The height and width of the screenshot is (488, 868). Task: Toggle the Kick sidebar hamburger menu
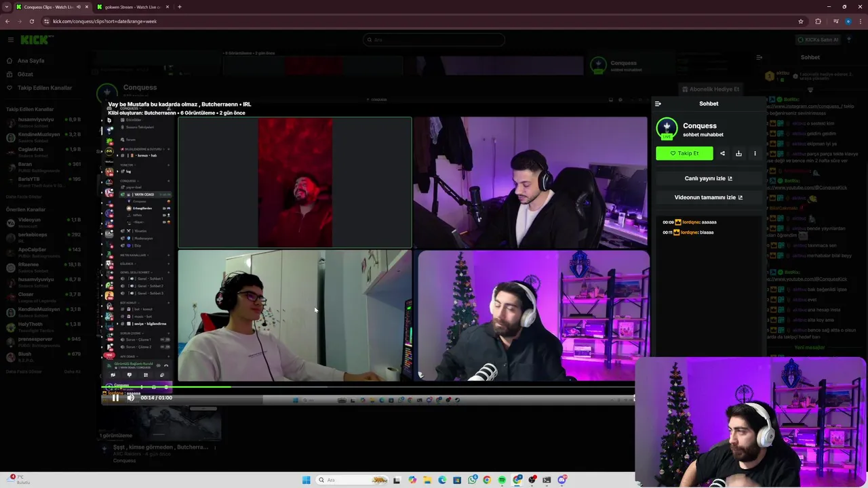tap(10, 40)
